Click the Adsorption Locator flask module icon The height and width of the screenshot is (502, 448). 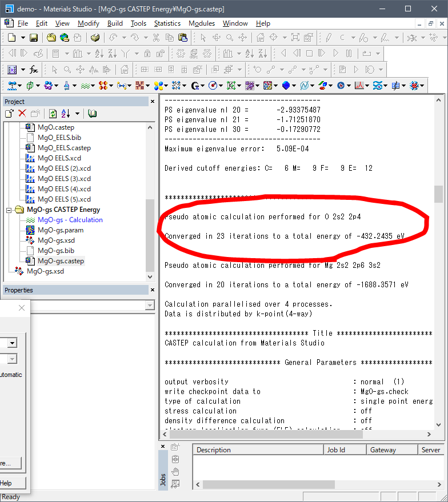pyautogui.click(x=67, y=86)
